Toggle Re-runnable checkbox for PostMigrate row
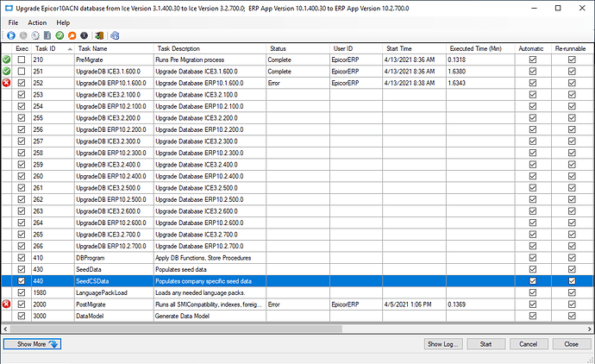The width and height of the screenshot is (595, 364). (x=572, y=304)
